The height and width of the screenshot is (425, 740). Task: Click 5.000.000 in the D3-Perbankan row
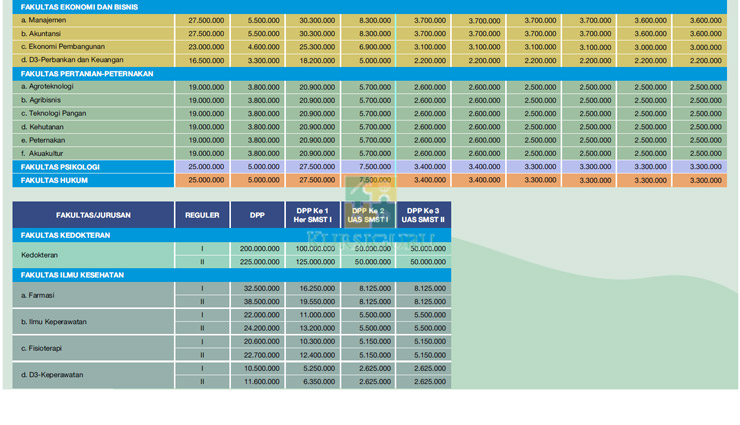click(375, 60)
